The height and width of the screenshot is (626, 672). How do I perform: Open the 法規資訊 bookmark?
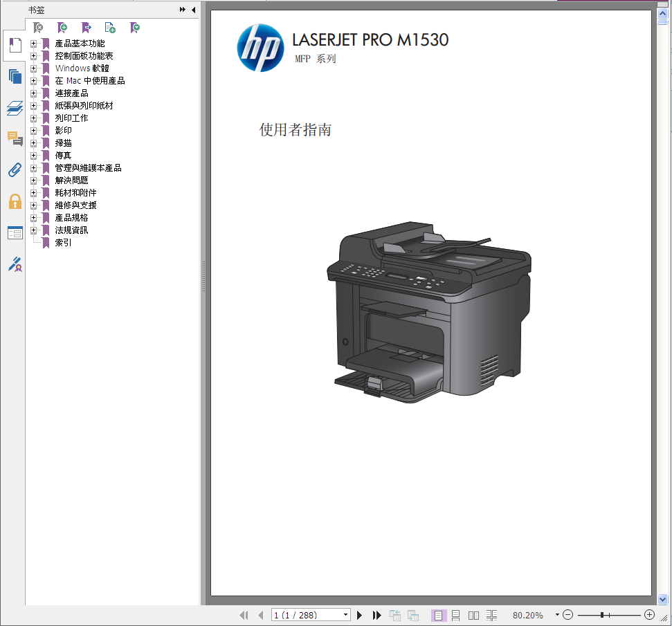point(71,230)
